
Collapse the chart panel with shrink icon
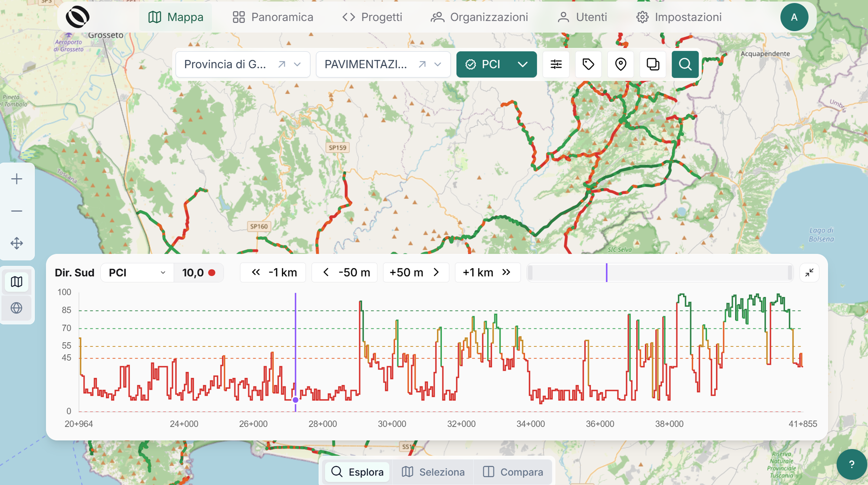coord(809,273)
